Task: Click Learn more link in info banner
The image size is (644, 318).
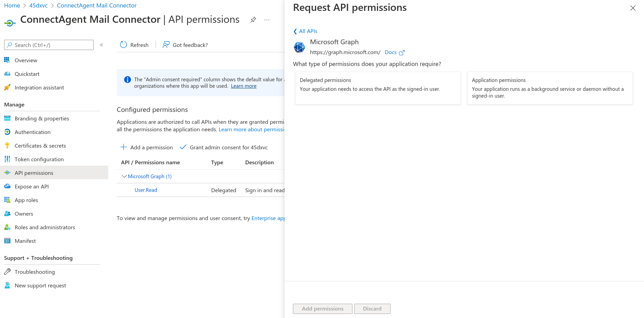Action: 244,86
